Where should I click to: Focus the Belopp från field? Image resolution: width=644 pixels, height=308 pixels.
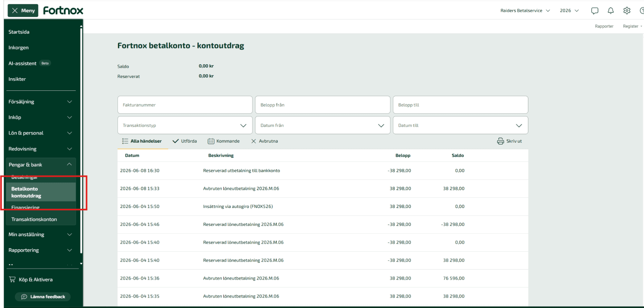[x=322, y=105]
